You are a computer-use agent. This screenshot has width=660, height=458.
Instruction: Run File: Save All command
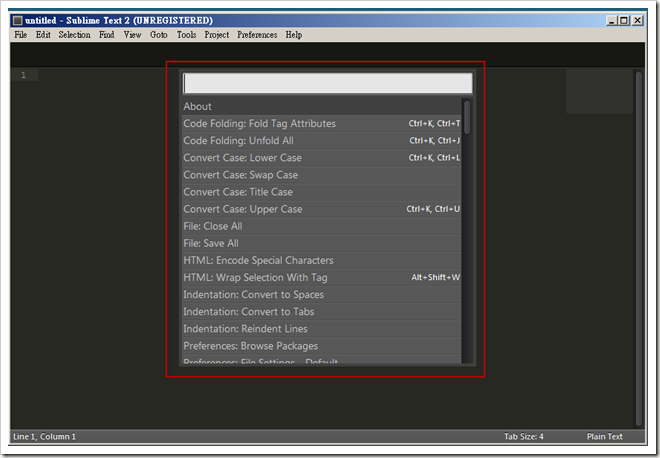pos(322,243)
